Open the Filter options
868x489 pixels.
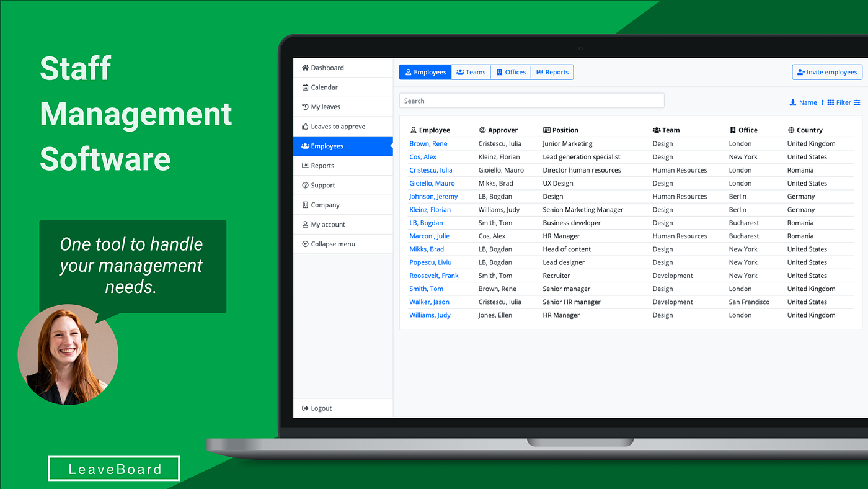pos(848,102)
